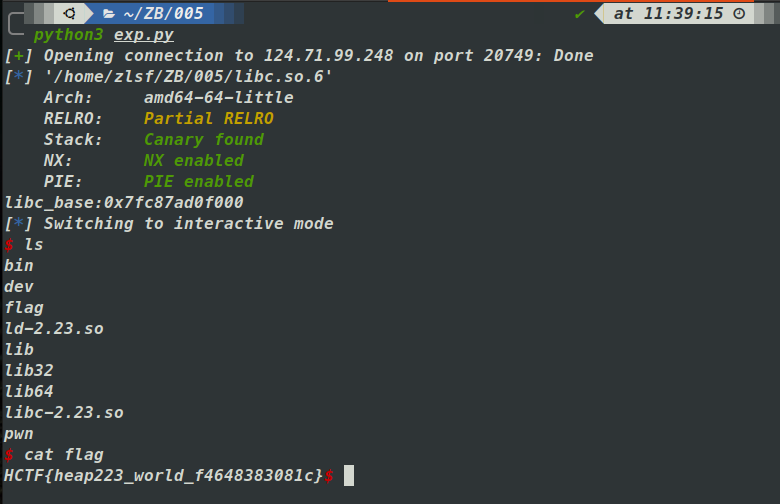The height and width of the screenshot is (504, 780).
Task: Click the libc-2.23.so listing entry
Action: [64, 412]
